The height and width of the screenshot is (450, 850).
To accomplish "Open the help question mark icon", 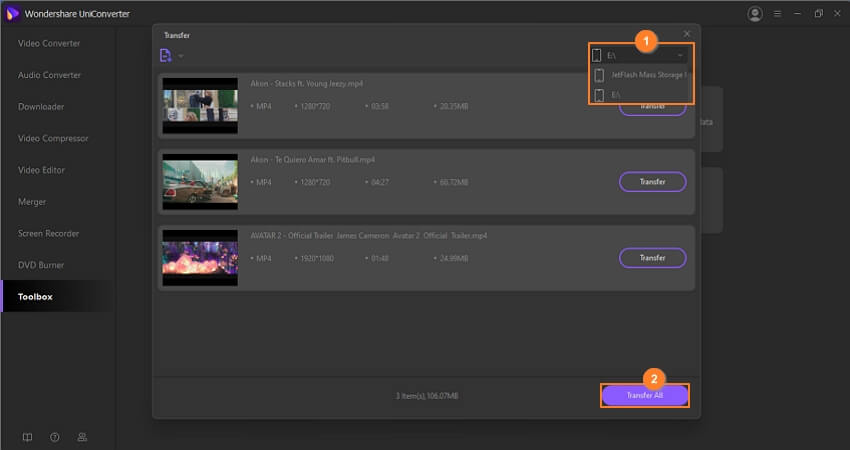I will click(x=55, y=437).
